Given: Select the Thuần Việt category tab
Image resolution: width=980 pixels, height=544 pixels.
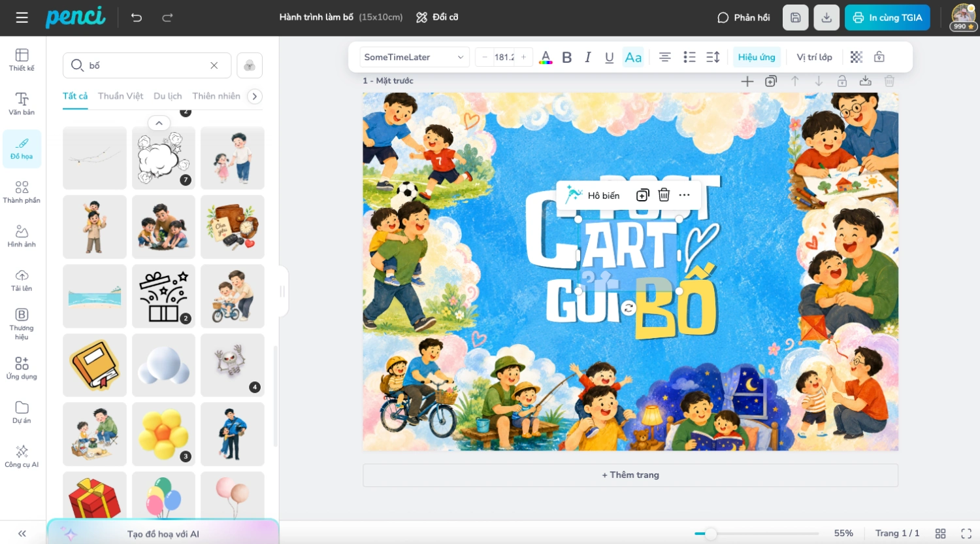Looking at the screenshot, I should click(121, 96).
